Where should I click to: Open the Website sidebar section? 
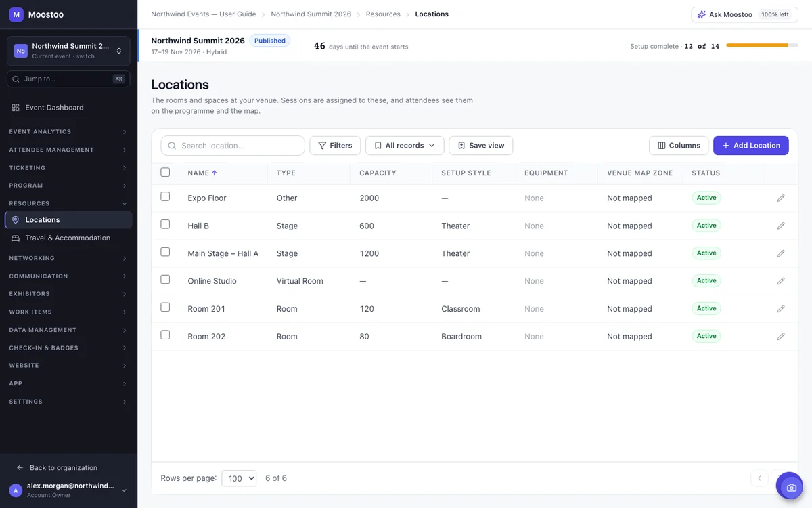coord(68,366)
